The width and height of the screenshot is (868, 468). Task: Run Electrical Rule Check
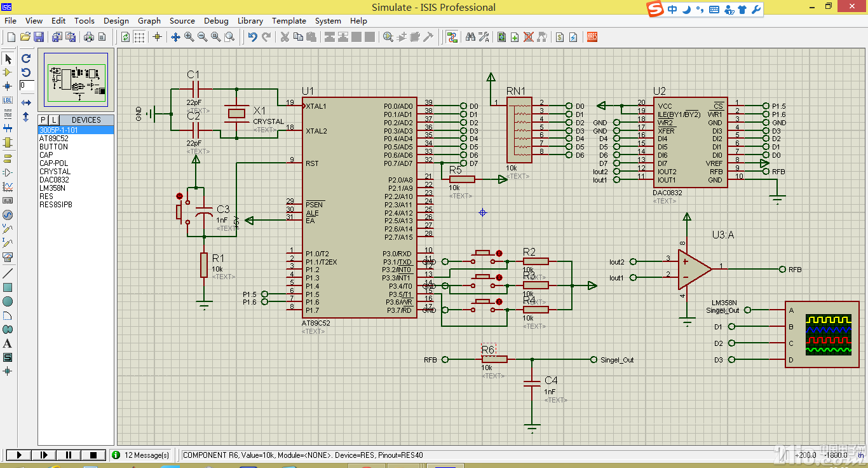(x=573, y=37)
